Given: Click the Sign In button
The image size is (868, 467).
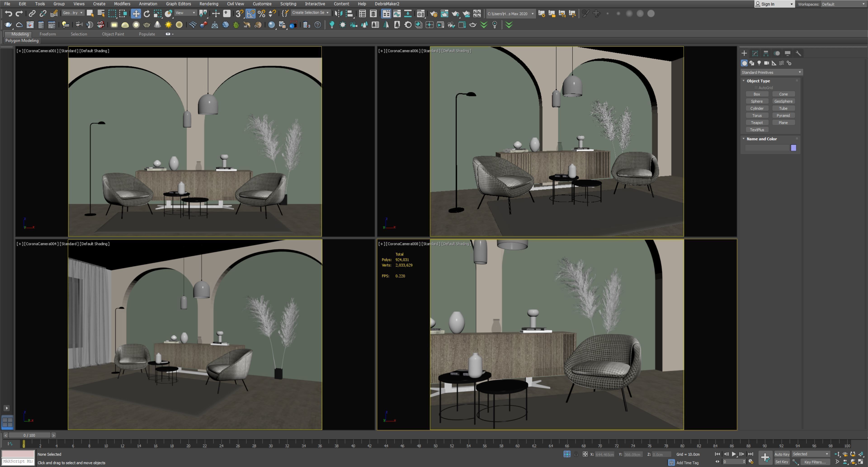Looking at the screenshot, I should (x=774, y=4).
